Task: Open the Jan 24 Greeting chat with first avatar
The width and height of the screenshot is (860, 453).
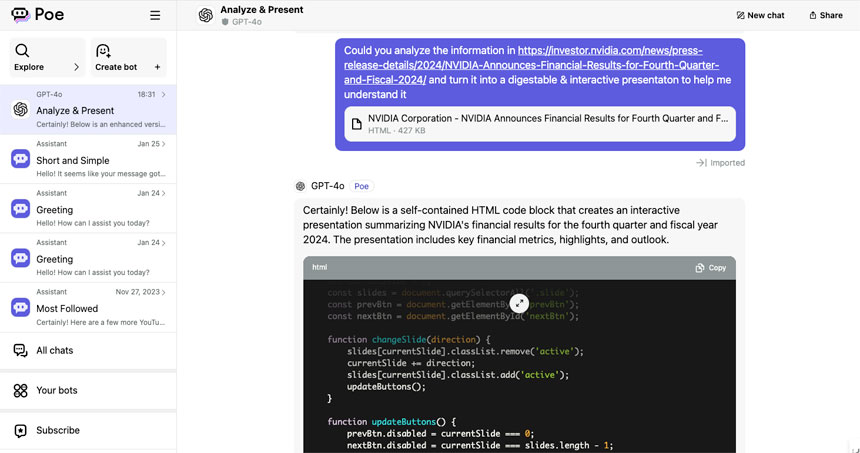Action: point(88,208)
